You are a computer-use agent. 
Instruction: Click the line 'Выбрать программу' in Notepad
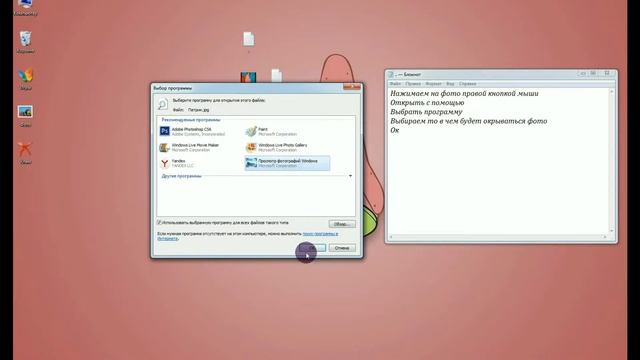(x=426, y=112)
